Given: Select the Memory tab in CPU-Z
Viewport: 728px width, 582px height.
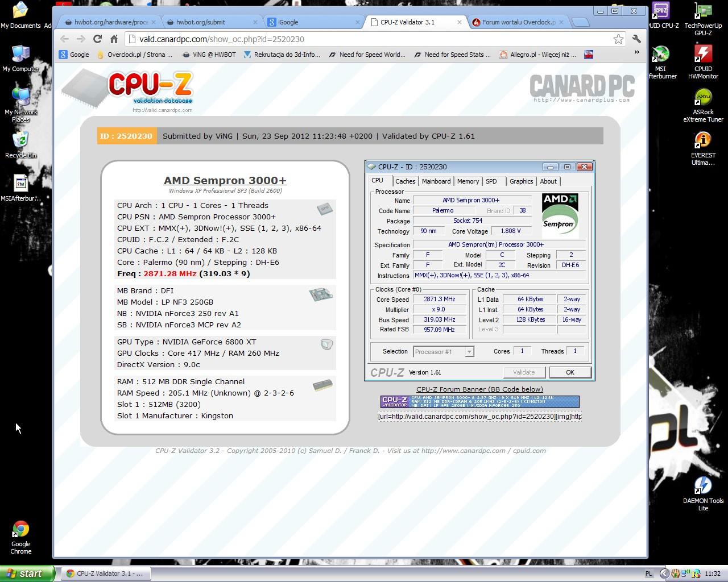Looking at the screenshot, I should click(x=468, y=181).
